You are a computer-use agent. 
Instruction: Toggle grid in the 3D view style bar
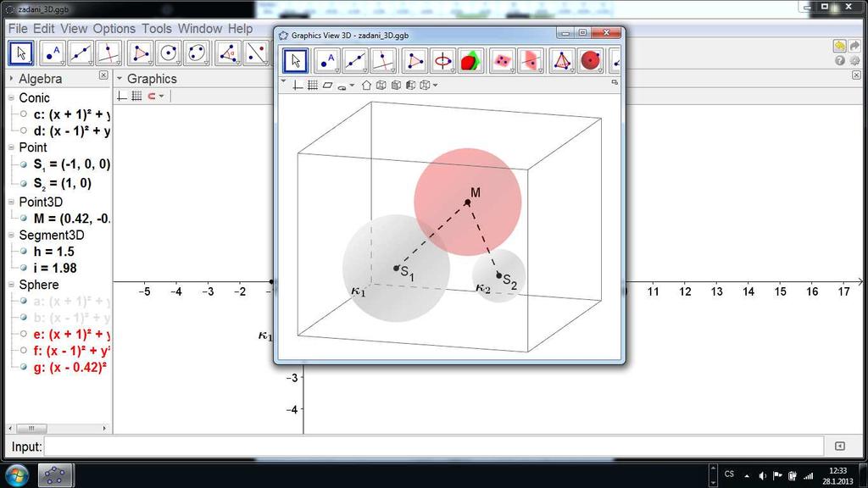click(x=313, y=86)
